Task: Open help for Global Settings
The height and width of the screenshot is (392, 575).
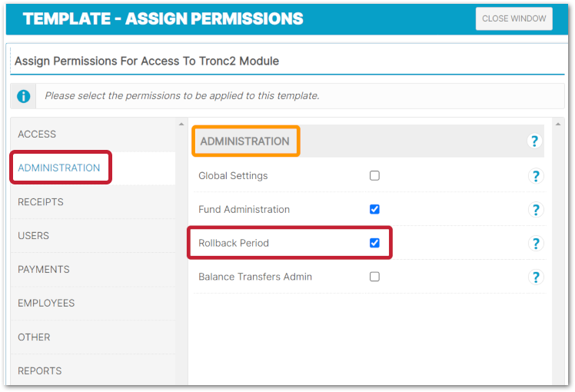Action: pos(536,176)
